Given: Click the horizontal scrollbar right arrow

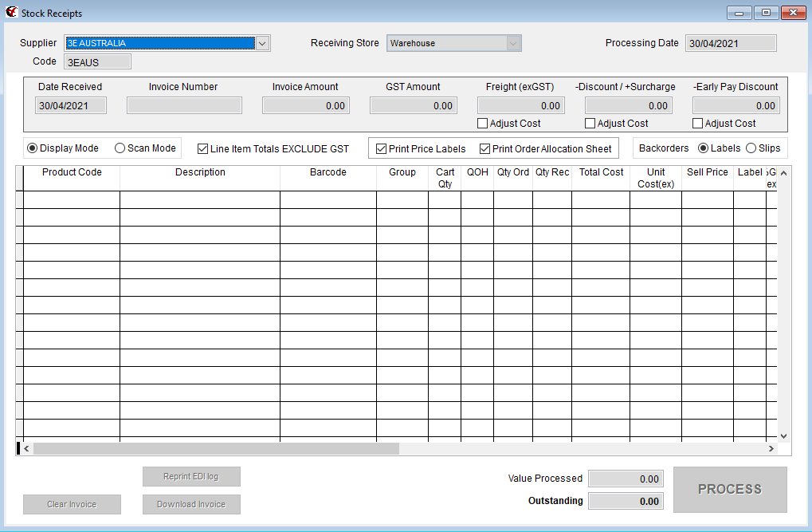Looking at the screenshot, I should coord(770,448).
